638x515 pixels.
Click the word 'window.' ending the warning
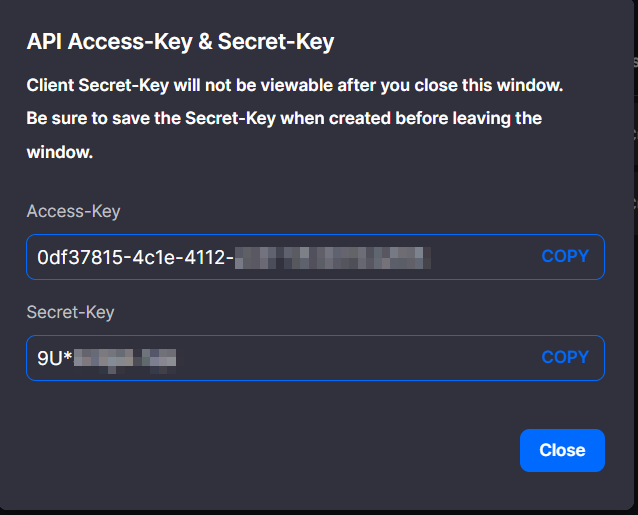point(59,153)
